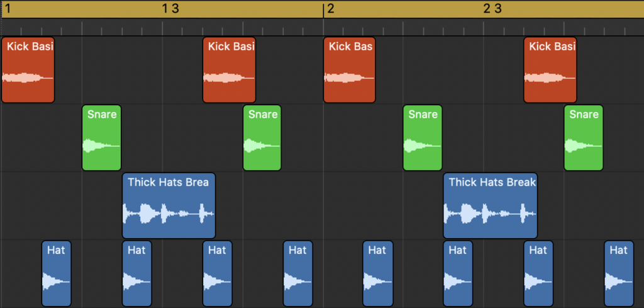Select the Thick Hats Brea region in bar 1
The image size is (644, 308).
[169, 205]
